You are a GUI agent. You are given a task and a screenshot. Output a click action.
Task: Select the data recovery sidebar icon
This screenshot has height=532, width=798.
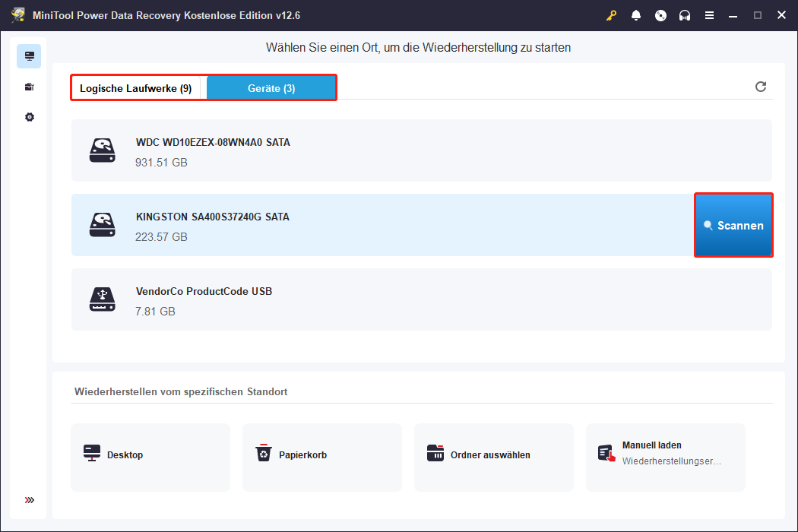[29, 55]
